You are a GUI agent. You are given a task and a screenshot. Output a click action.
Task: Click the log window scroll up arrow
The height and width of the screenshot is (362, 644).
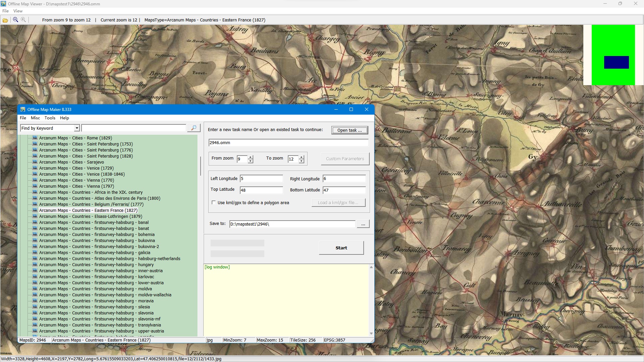point(371,267)
